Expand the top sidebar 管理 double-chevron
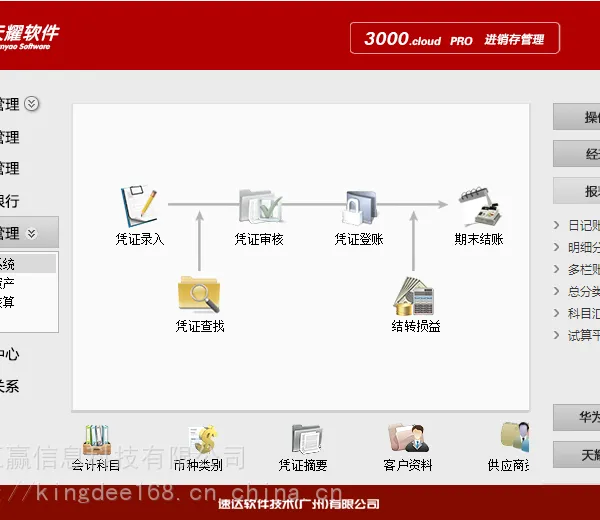Screen dimensions: 600x520 pyautogui.click(x=32, y=104)
